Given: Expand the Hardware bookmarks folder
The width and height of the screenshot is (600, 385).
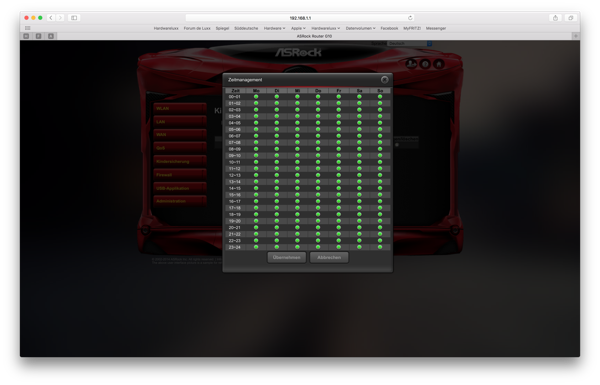Looking at the screenshot, I should [x=274, y=28].
